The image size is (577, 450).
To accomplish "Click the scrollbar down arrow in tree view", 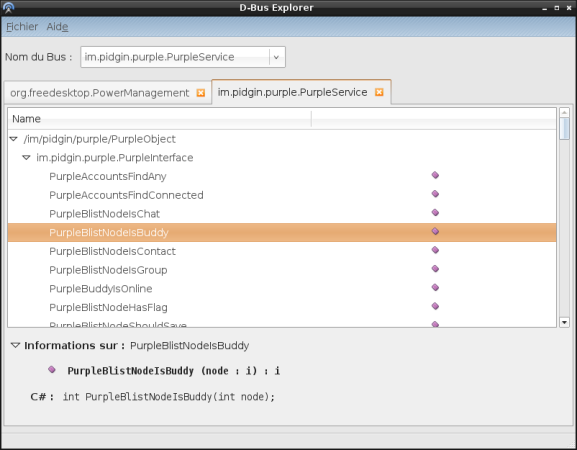I will 564,322.
